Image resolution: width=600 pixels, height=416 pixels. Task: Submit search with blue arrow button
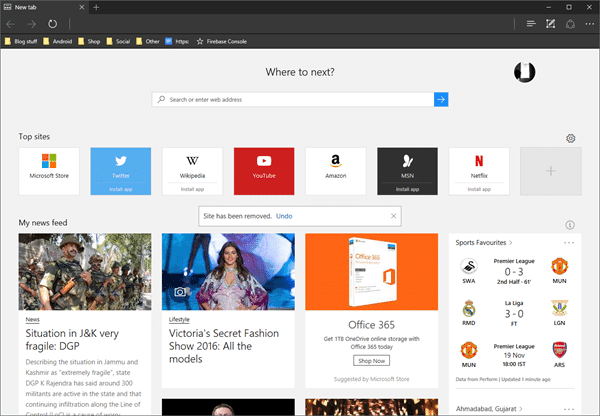[x=441, y=100]
